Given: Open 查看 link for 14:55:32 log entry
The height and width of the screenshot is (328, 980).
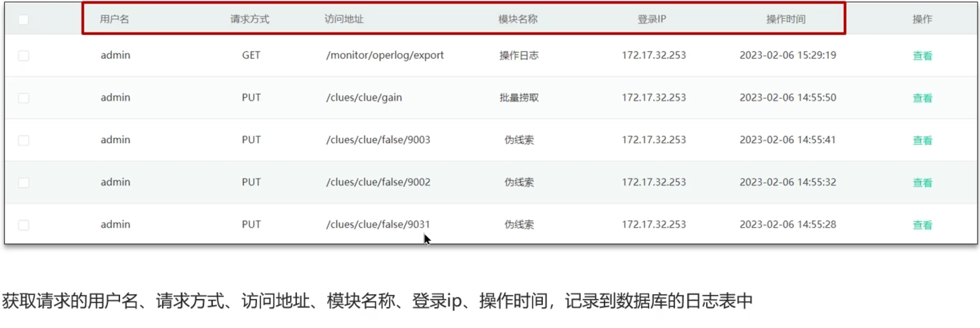Looking at the screenshot, I should tap(922, 183).
